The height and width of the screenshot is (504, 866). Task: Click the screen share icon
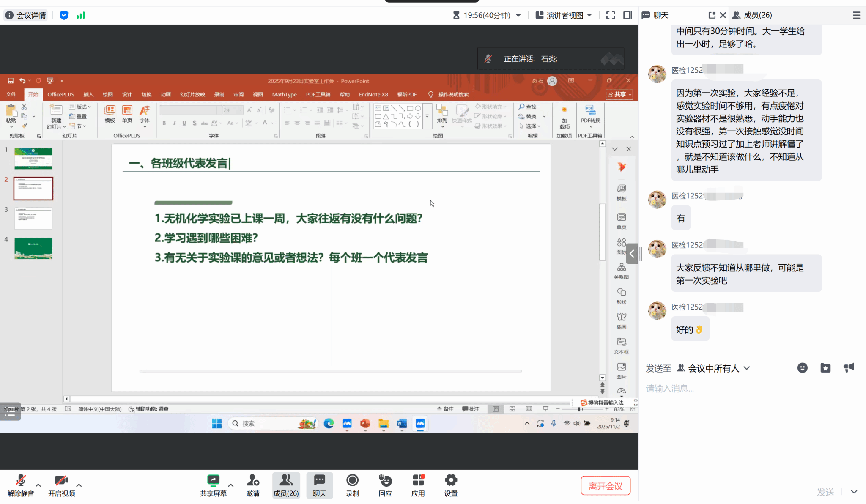point(213,481)
